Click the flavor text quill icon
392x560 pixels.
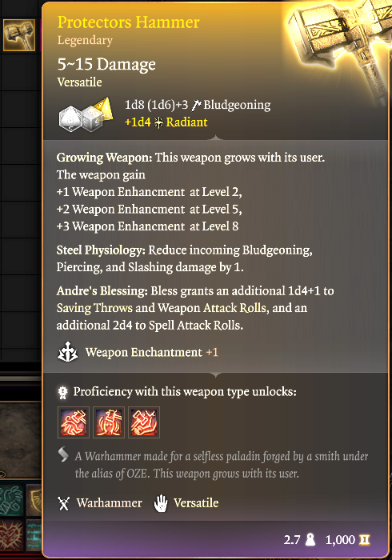[x=63, y=454]
